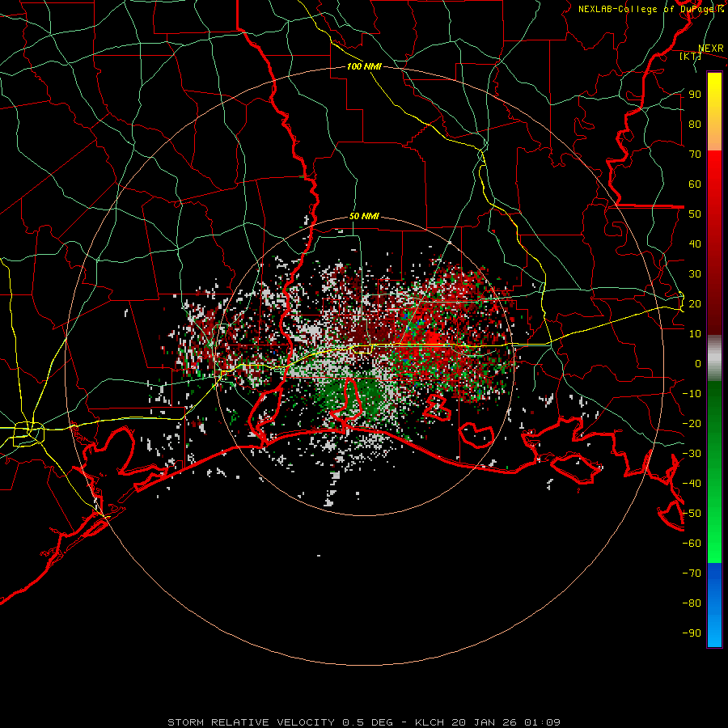Click the 30 value on velocity scale
Image resolution: width=728 pixels, height=728 pixels.
[695, 274]
